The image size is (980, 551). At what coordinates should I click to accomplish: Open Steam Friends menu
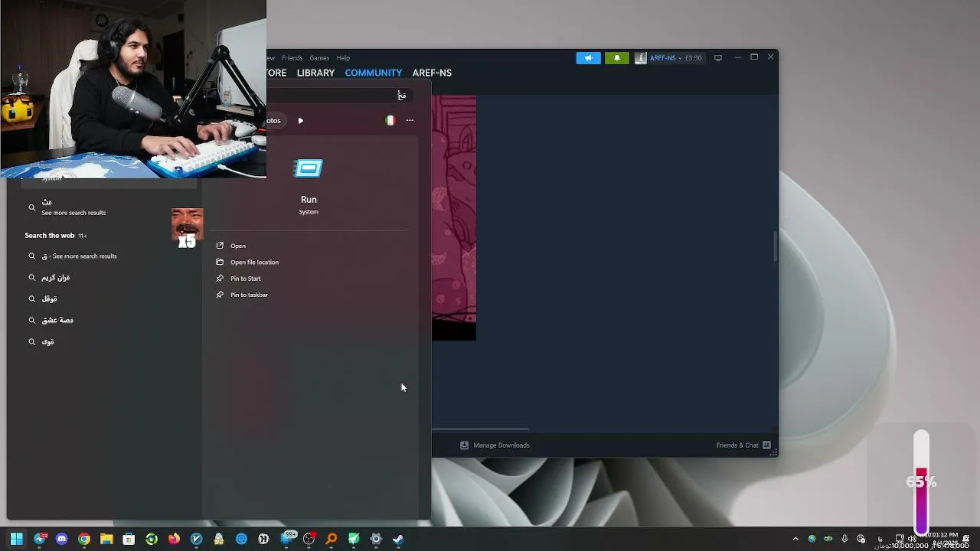coord(292,58)
